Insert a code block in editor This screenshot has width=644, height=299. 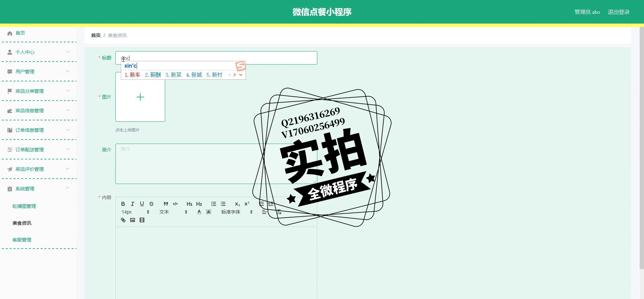[x=175, y=204]
